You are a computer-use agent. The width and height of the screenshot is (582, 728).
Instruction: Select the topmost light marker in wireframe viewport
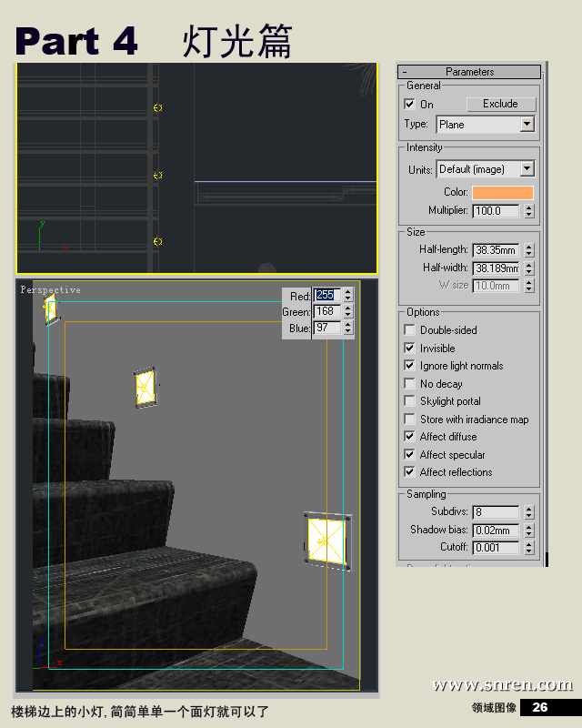(157, 108)
